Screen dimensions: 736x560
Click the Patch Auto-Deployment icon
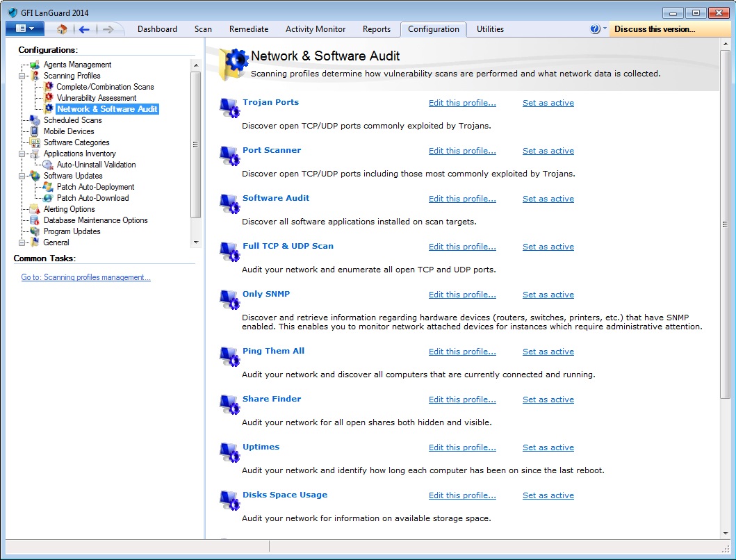pyautogui.click(x=48, y=187)
